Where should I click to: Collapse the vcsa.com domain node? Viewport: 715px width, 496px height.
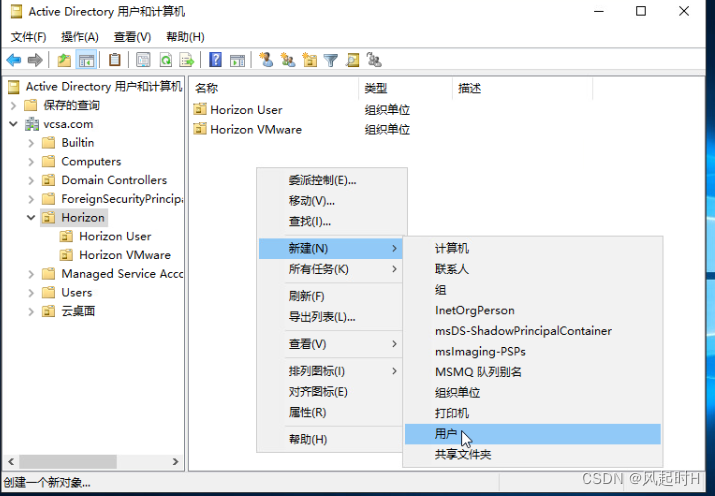tap(13, 124)
